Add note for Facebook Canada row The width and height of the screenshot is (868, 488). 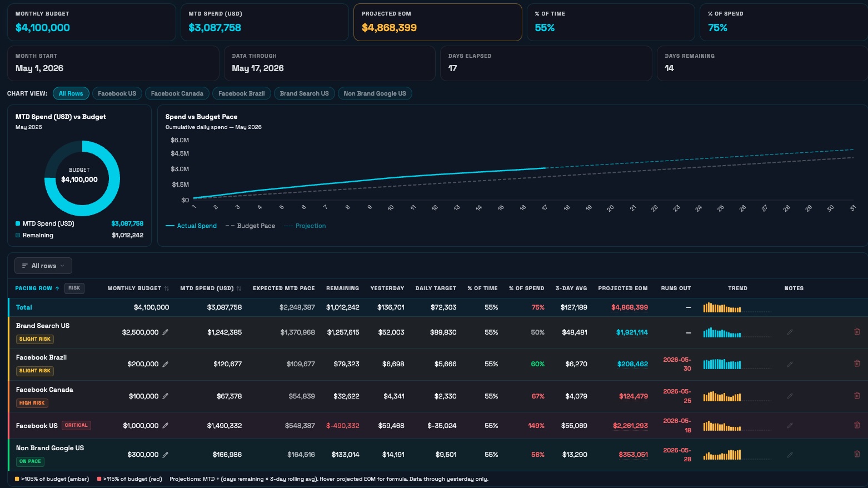pos(790,396)
